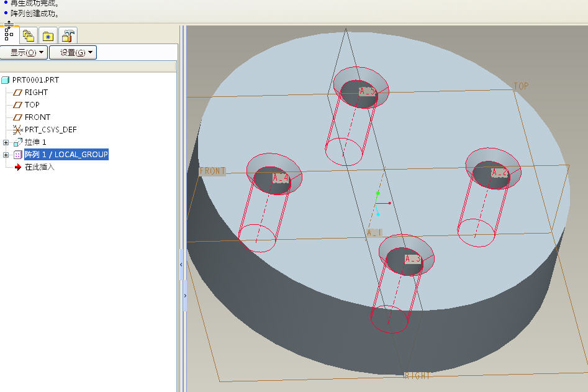
Task: Click the right-pointing sash arrow
Action: (185, 296)
